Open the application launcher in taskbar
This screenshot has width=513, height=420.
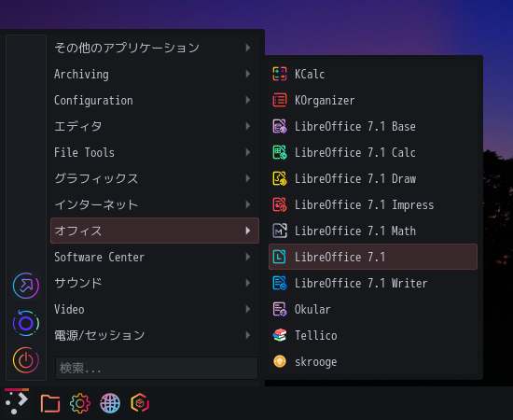17,402
